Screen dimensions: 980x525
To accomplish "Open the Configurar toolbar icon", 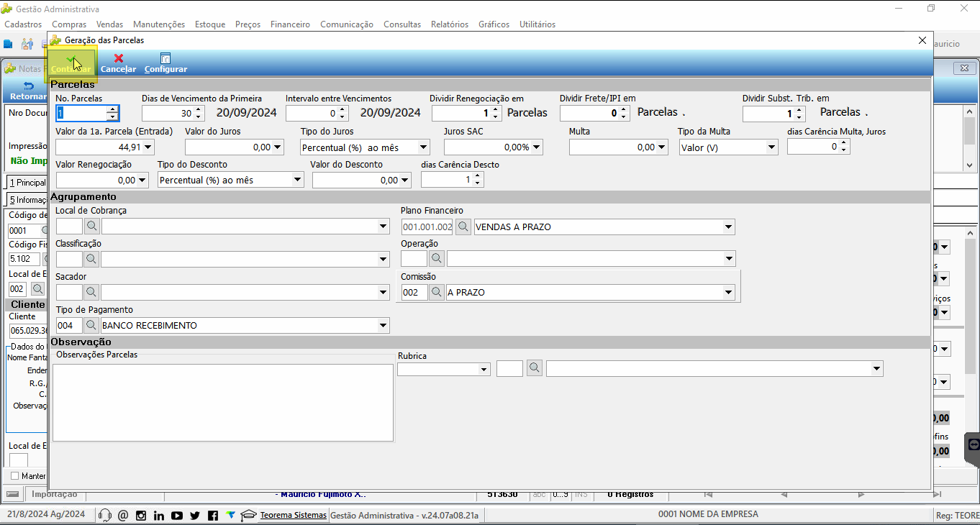I will pyautogui.click(x=165, y=58).
